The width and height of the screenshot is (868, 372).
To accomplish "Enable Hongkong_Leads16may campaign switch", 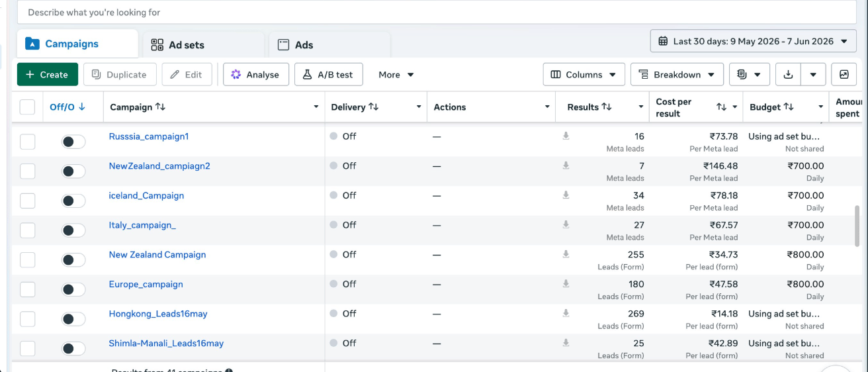I will [73, 319].
